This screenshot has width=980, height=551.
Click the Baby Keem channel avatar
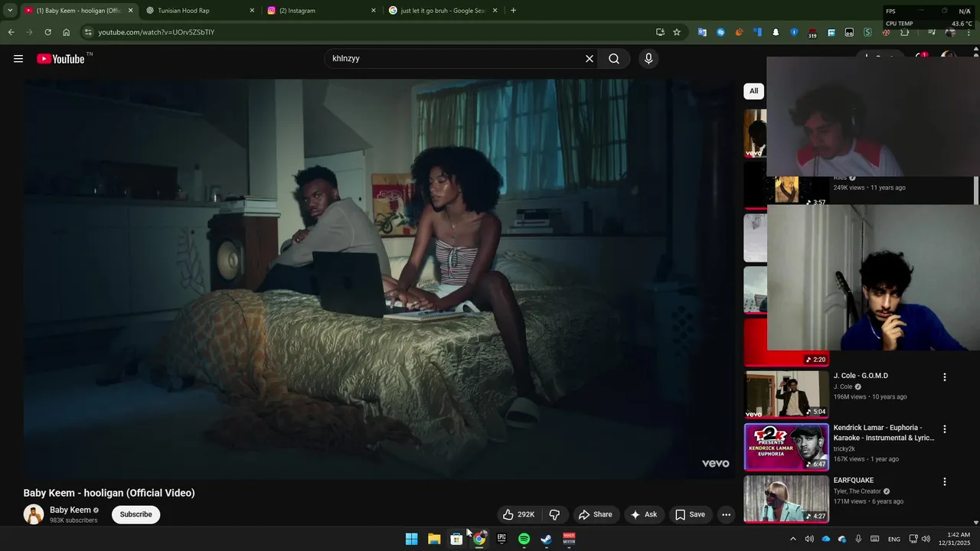(34, 514)
